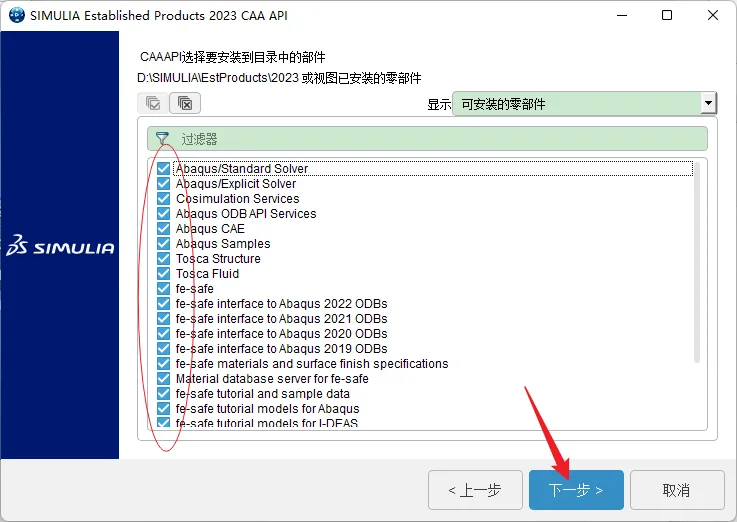
Task: Click the funnel filter icon
Action: click(x=163, y=139)
